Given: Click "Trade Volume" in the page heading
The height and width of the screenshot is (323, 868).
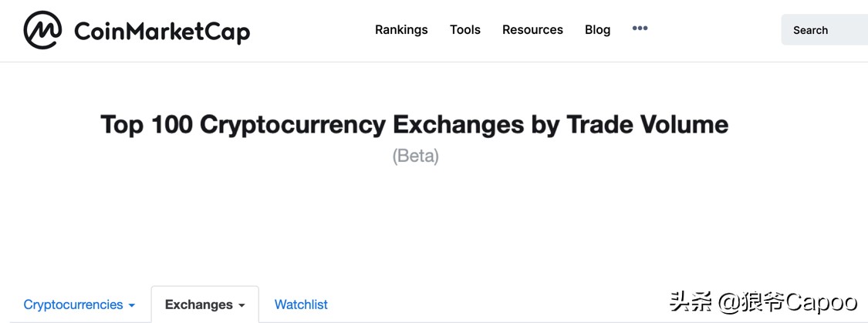Looking at the screenshot, I should pos(647,125).
